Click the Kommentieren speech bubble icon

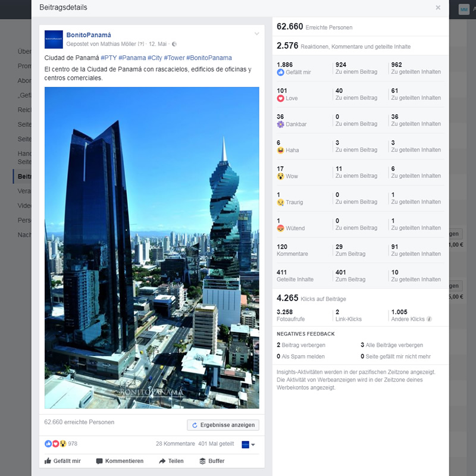[x=99, y=461]
